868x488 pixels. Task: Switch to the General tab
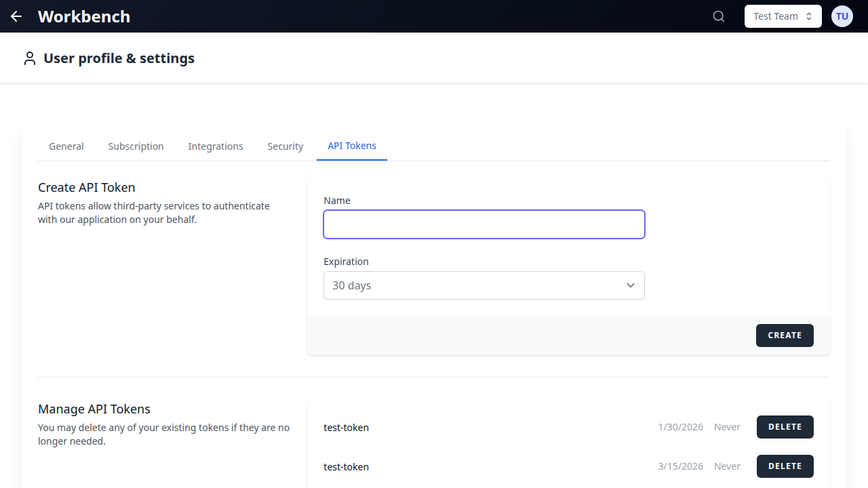pyautogui.click(x=66, y=146)
